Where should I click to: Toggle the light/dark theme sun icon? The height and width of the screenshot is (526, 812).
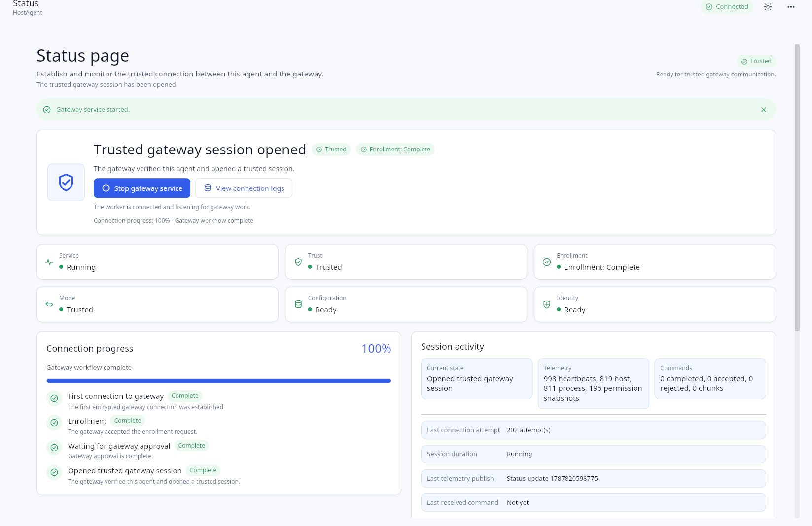(768, 7)
